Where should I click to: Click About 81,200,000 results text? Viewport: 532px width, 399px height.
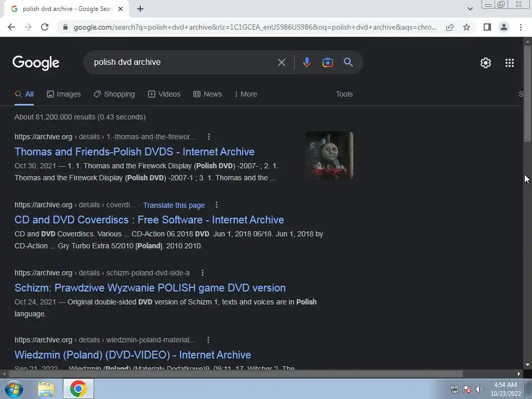point(80,117)
